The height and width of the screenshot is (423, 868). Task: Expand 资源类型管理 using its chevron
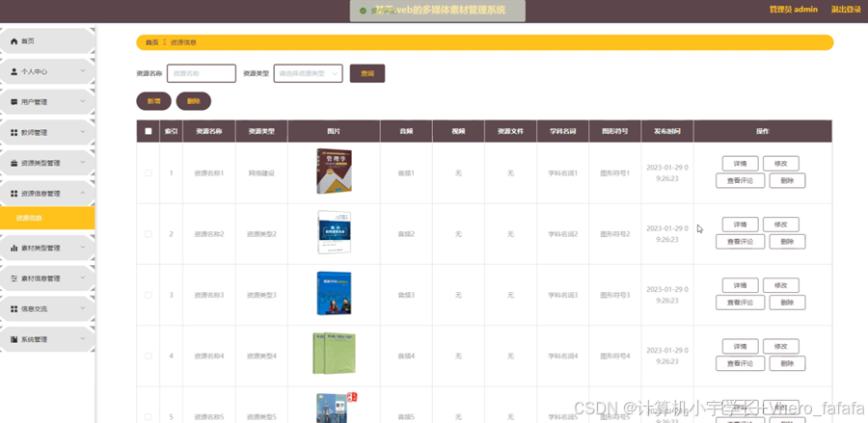pos(83,163)
